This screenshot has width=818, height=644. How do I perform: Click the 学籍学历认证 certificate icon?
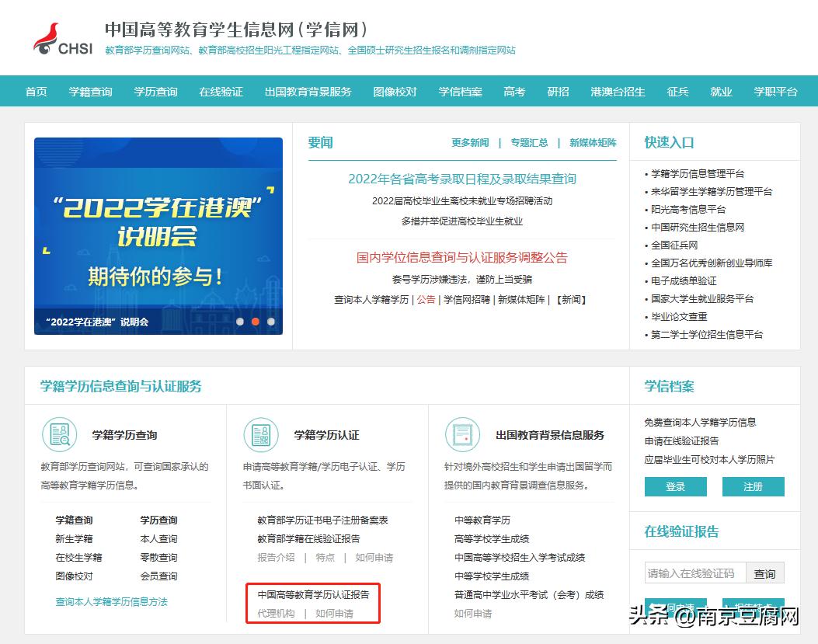pyautogui.click(x=262, y=436)
